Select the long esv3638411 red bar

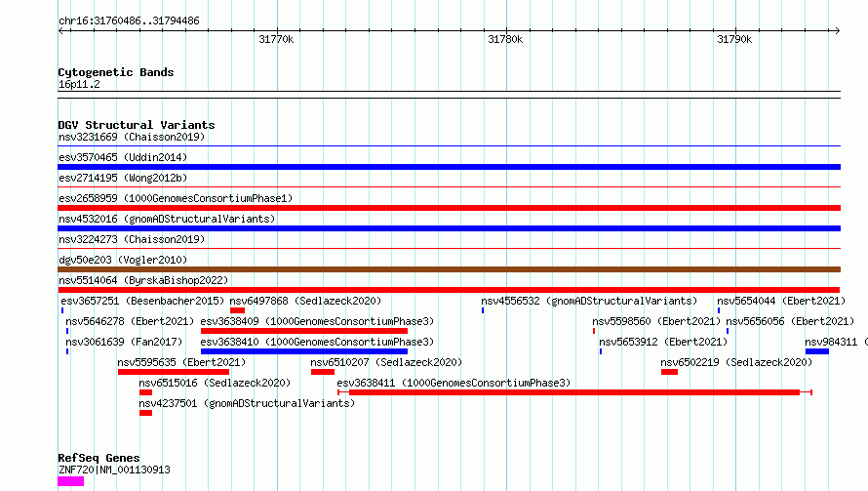pos(574,392)
